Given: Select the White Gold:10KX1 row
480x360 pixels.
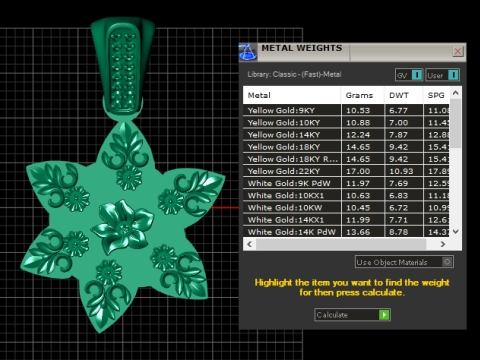Looking at the screenshot, I should coord(346,196).
